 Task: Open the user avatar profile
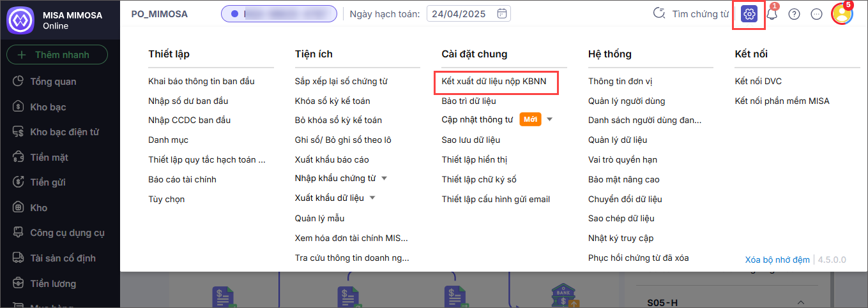click(842, 14)
